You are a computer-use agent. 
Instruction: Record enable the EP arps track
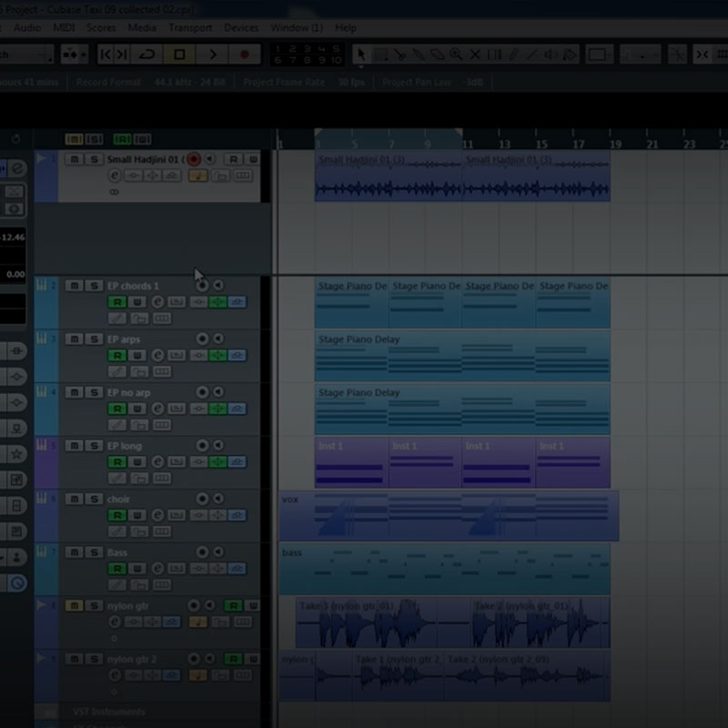coord(202,339)
